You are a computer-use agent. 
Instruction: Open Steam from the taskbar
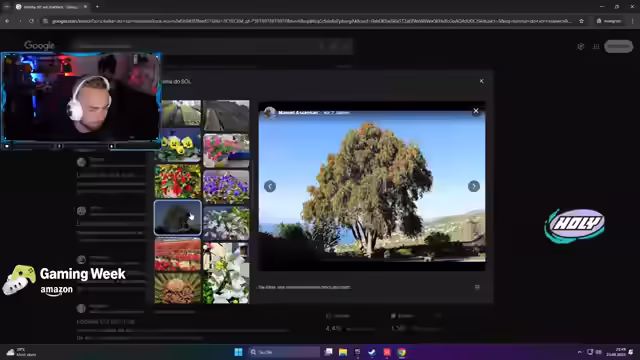(372, 352)
